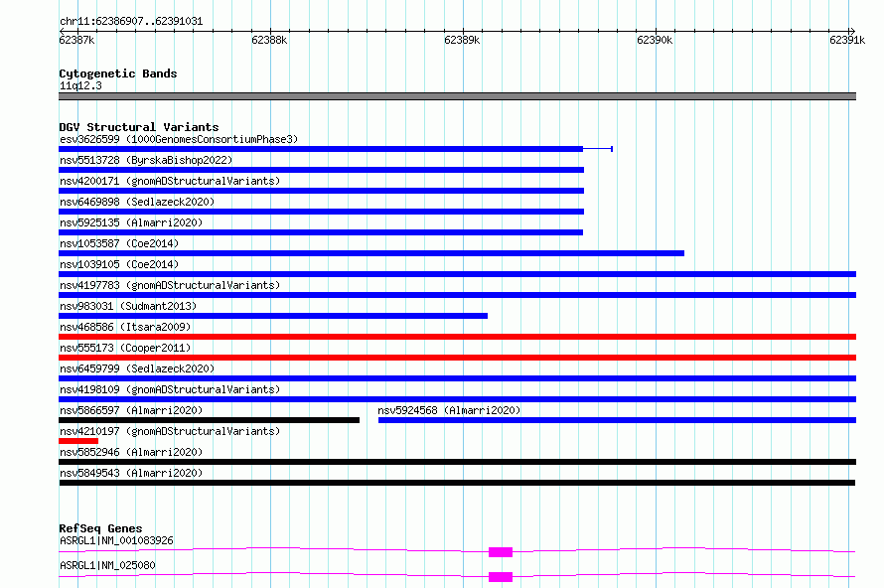Open nsv6459799 (Sedlazeck2020) label

(x=137, y=368)
